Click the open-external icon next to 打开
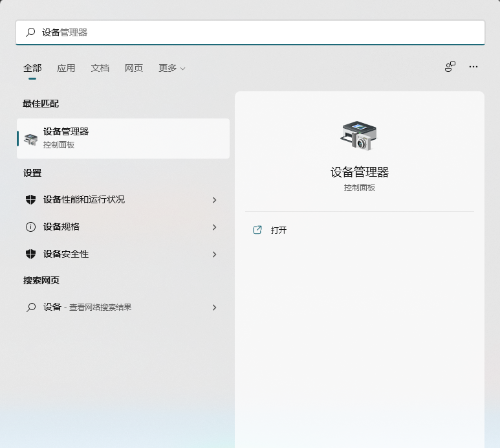The image size is (500, 448). point(257,230)
